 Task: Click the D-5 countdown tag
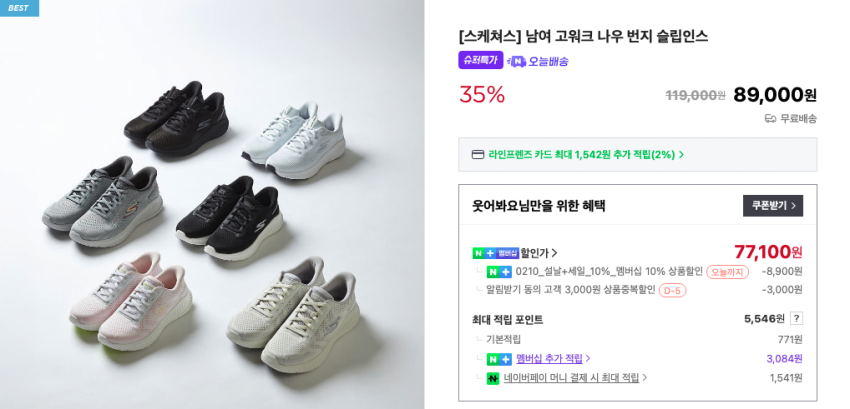coord(672,290)
